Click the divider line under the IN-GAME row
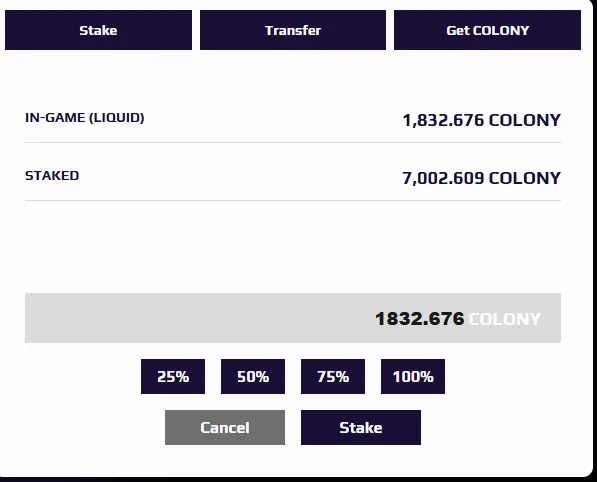 [x=293, y=142]
